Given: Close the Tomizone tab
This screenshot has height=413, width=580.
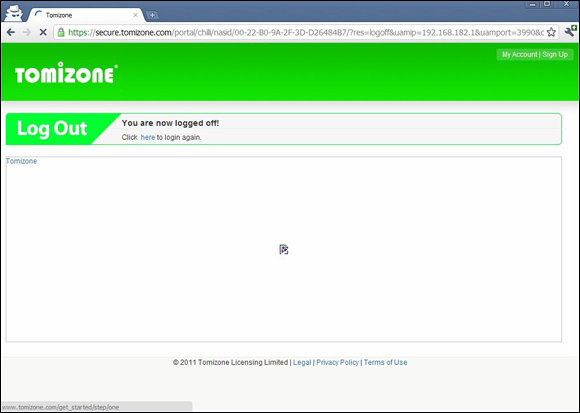Looking at the screenshot, I should coord(135,15).
